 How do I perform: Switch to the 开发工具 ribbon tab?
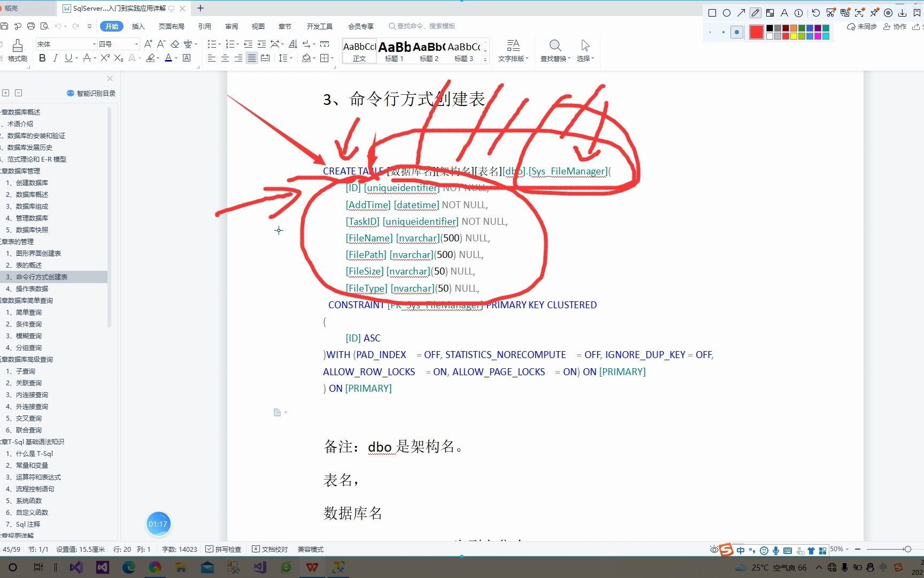coord(319,26)
